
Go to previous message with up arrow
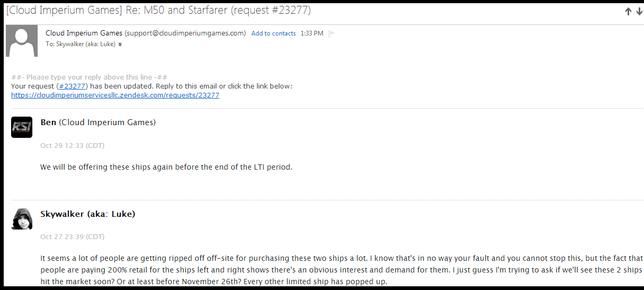point(628,12)
